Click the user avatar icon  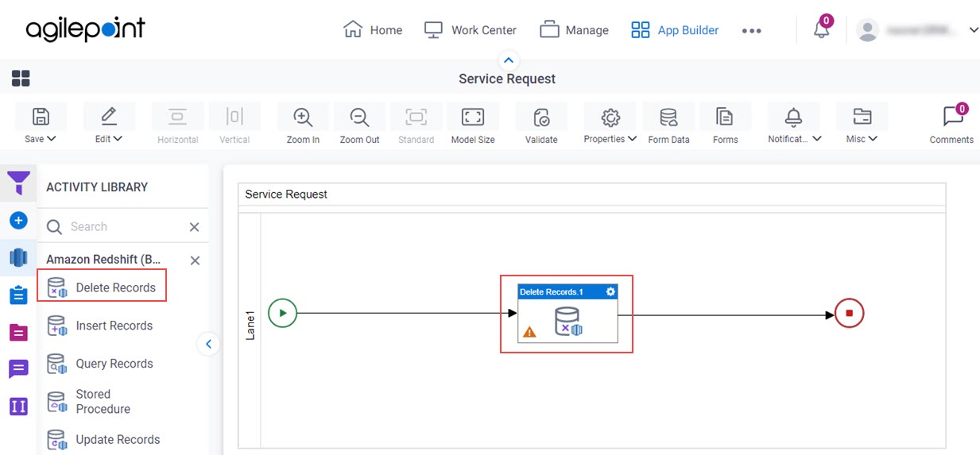(x=867, y=30)
